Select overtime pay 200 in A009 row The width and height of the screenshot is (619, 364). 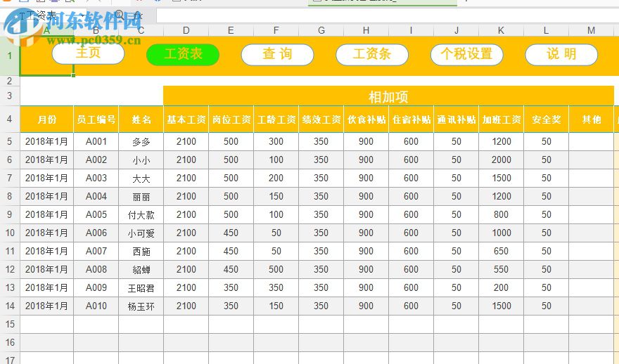click(501, 288)
